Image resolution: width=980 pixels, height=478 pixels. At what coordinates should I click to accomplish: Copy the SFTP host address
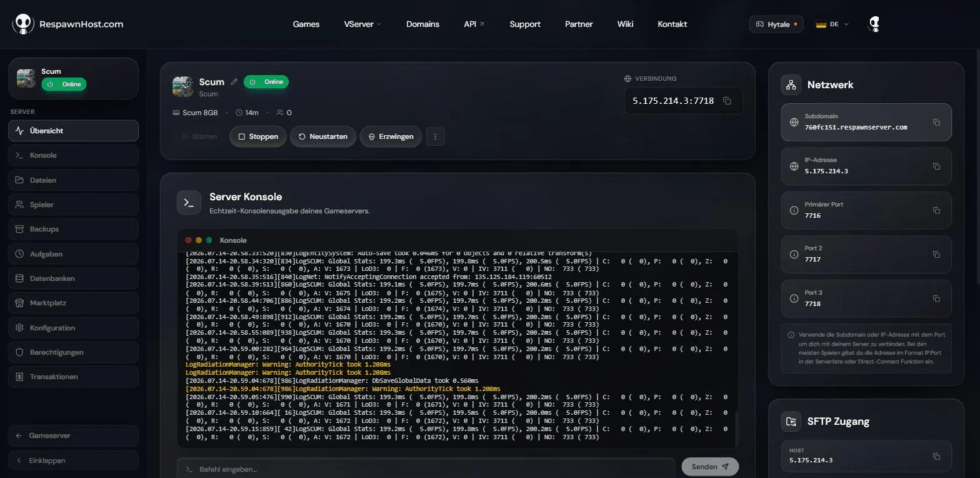click(x=936, y=456)
